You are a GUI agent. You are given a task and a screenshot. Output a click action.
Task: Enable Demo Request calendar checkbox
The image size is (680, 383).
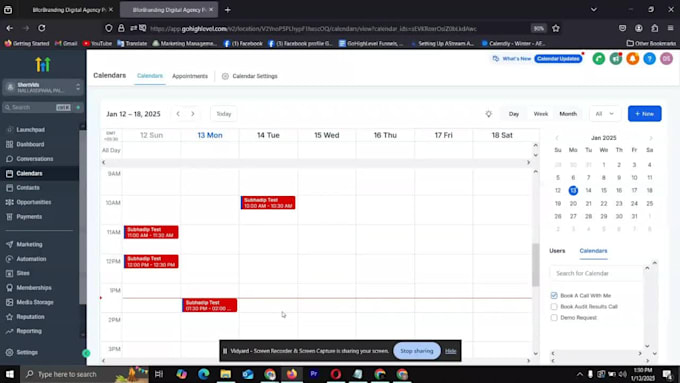click(x=554, y=318)
